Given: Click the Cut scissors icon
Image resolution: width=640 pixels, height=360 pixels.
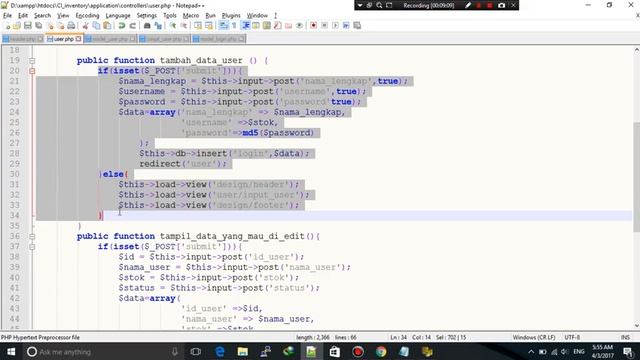Looking at the screenshot, I should 85,26.
